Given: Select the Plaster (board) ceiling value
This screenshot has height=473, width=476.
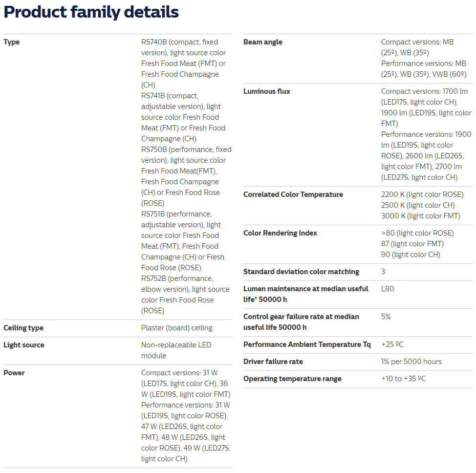Looking at the screenshot, I should click(177, 328).
